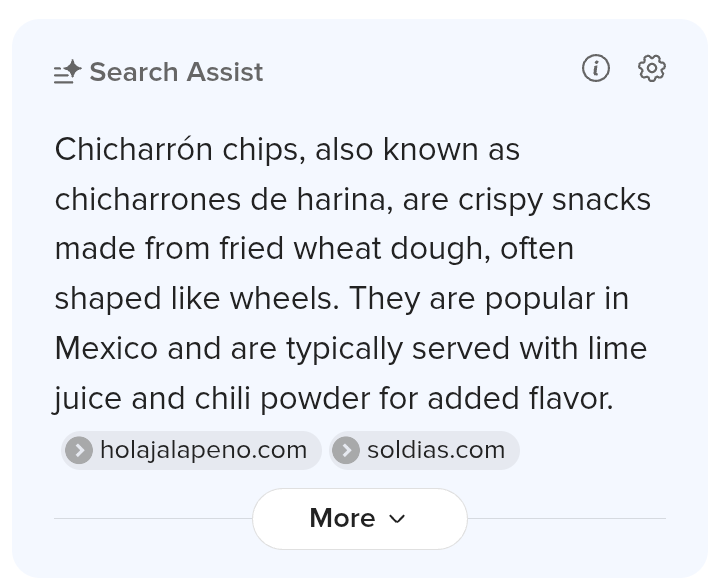Click the arrow icon beside holajalapeno.com

79,450
